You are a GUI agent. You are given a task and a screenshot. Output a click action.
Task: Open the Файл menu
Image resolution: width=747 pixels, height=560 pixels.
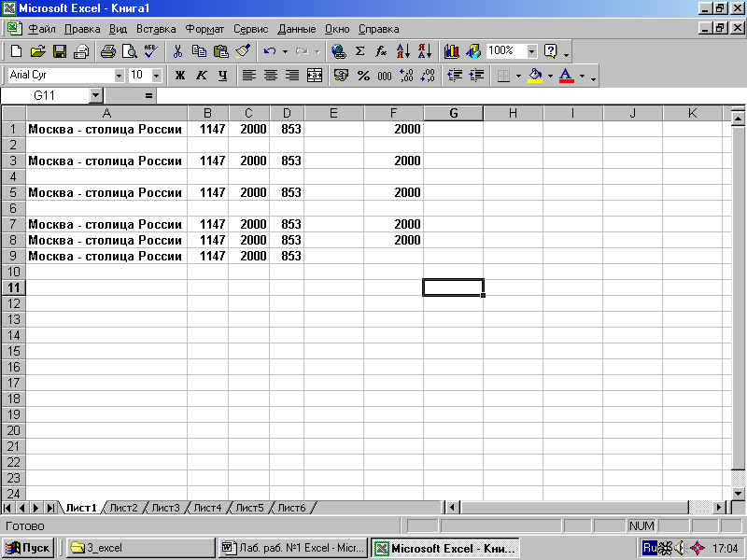tap(42, 29)
